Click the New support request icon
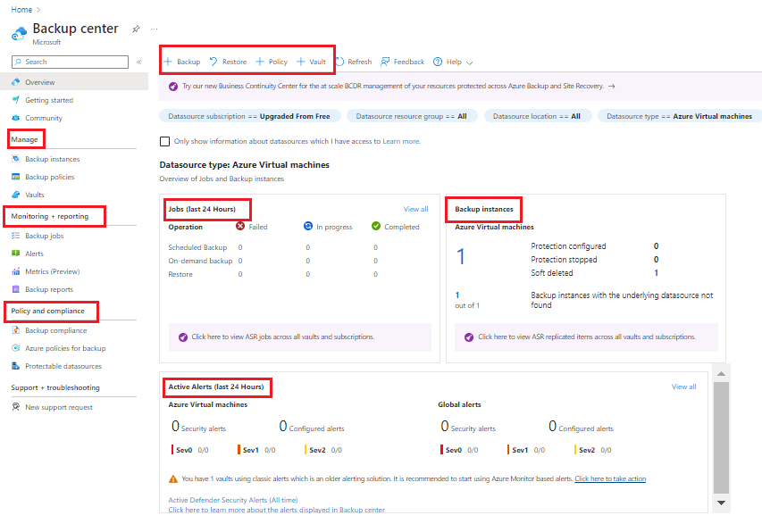 (x=15, y=407)
